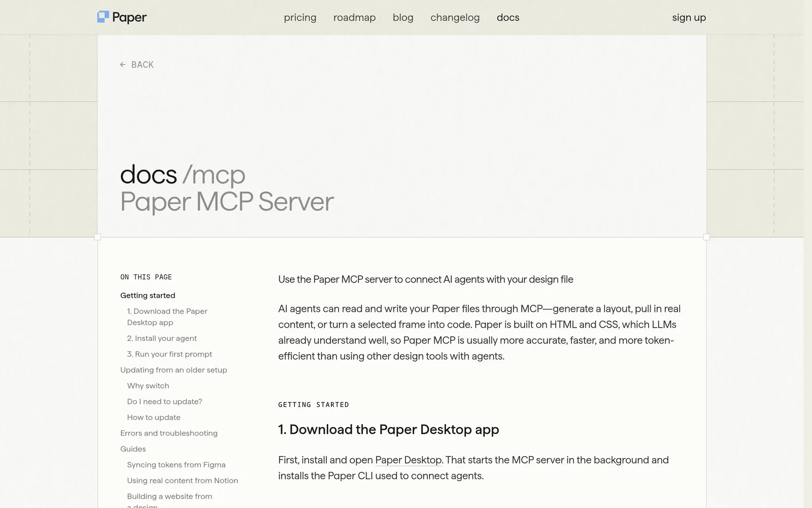Open Do I need to update? section
Image resolution: width=812 pixels, height=508 pixels.
[164, 401]
